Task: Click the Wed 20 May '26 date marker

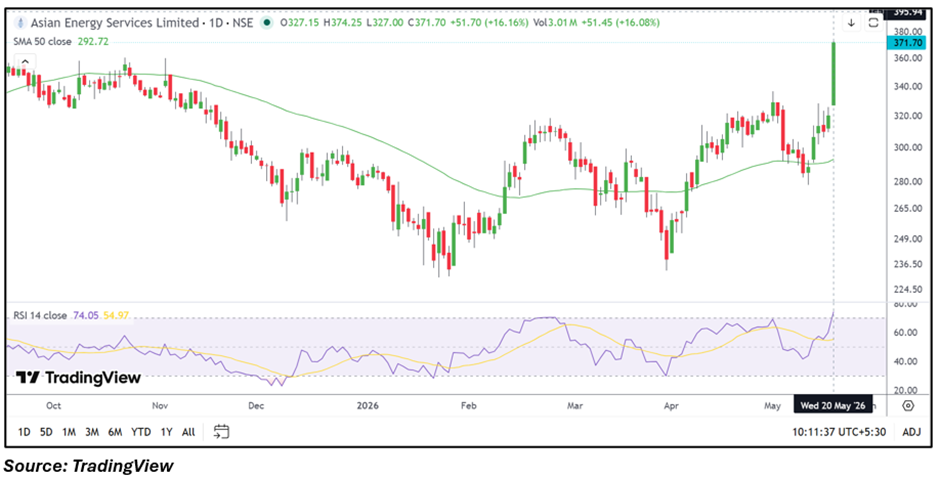Action: (833, 406)
